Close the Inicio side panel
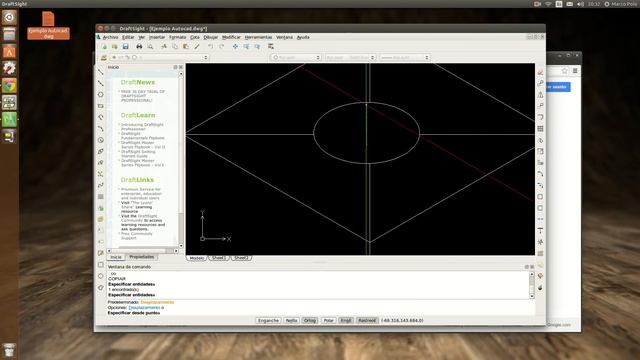The image size is (640, 360). pyautogui.click(x=181, y=67)
